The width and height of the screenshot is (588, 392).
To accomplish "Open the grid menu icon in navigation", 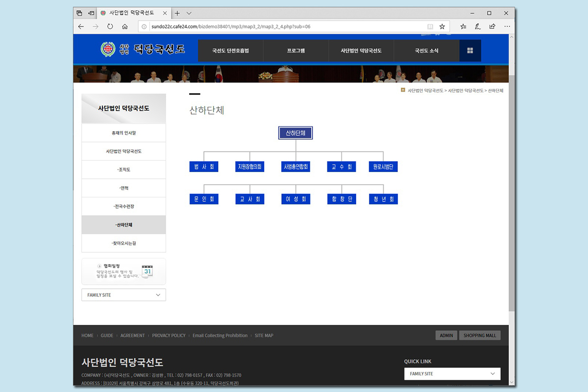I will [470, 50].
